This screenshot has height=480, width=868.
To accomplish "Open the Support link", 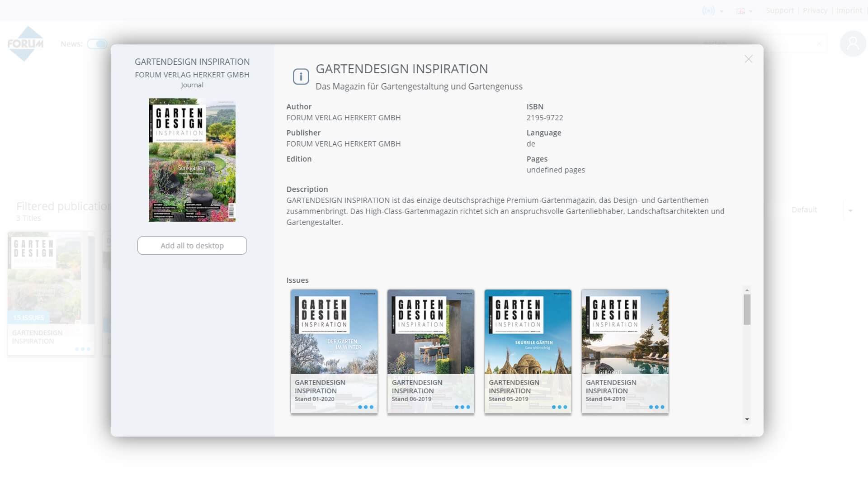I will click(x=779, y=10).
